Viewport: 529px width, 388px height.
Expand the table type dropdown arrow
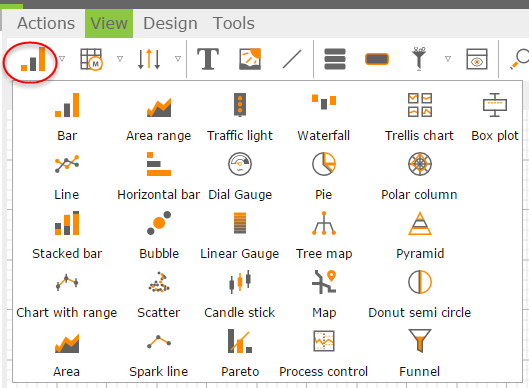(x=120, y=59)
